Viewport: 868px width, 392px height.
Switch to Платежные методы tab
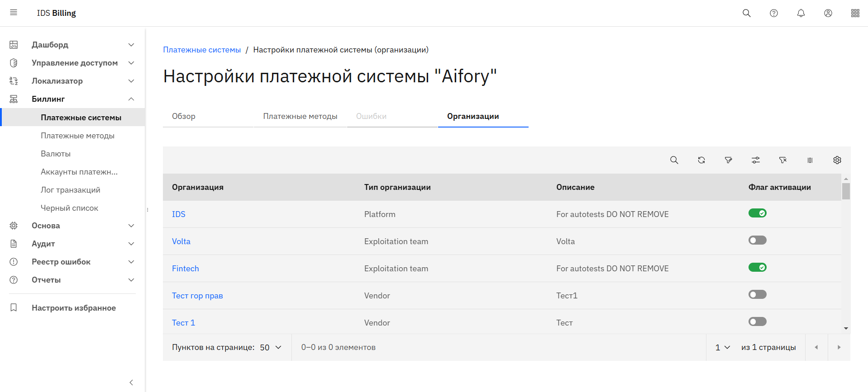point(300,116)
